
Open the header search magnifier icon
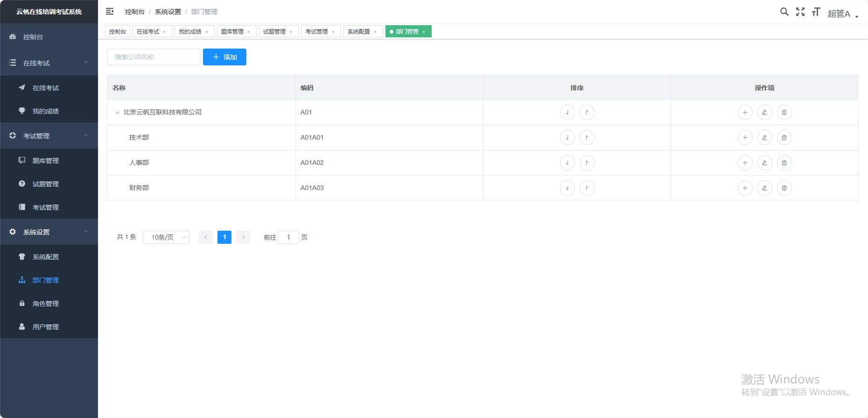tap(784, 12)
